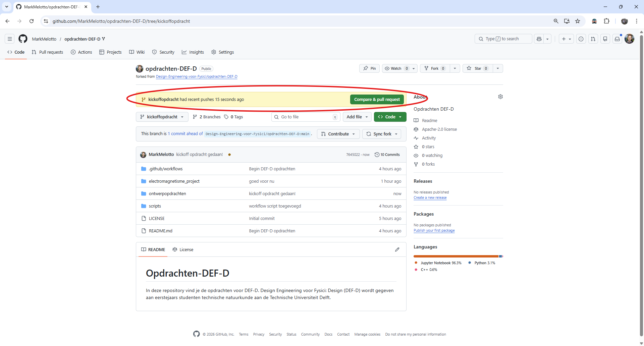The image size is (644, 346).
Task: Open the GitHub home via the Octocat logo
Action: 22,39
